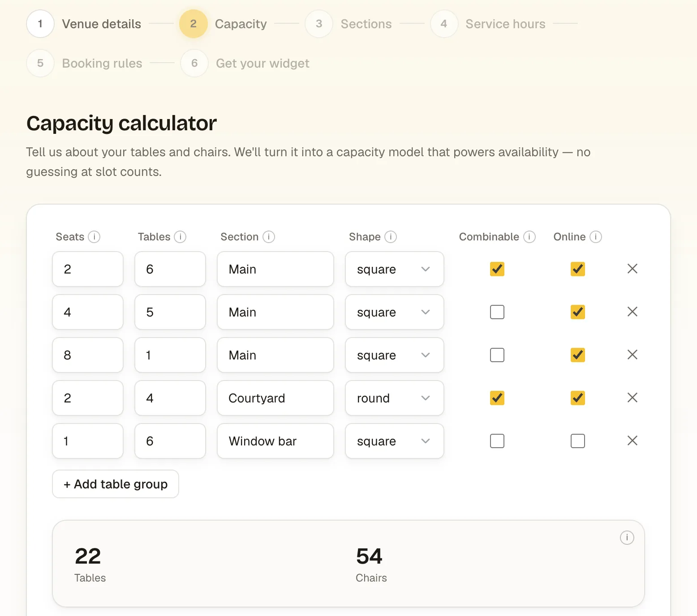The width and height of the screenshot is (697, 616).
Task: Uncheck Combinable on the Courtyard row
Action: coord(497,398)
